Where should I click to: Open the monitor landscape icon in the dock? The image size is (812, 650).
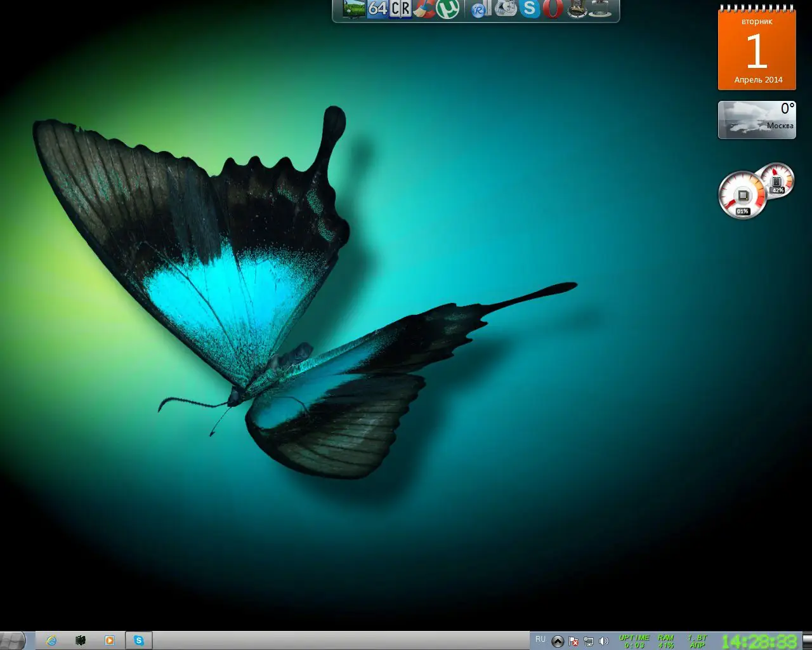pyautogui.click(x=353, y=9)
